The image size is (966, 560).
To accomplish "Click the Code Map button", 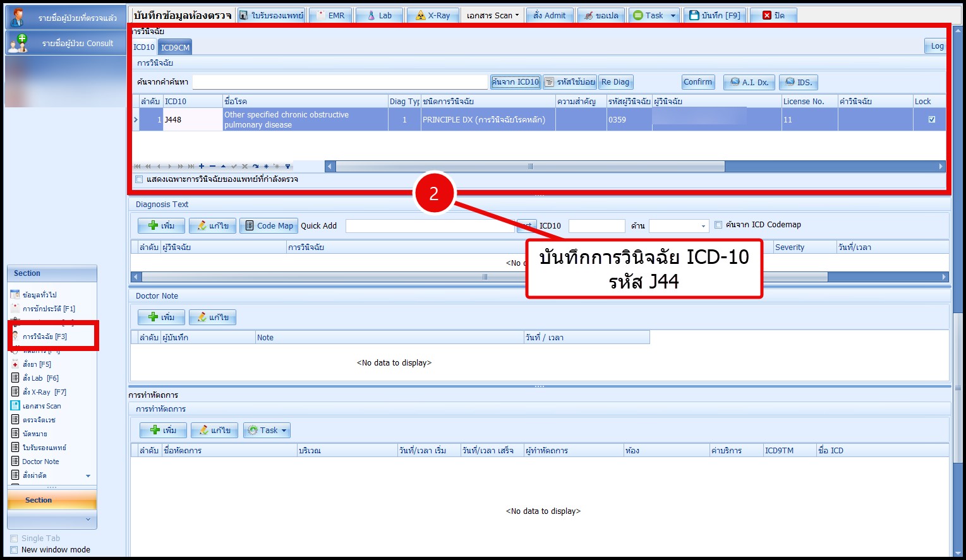I will tap(269, 225).
